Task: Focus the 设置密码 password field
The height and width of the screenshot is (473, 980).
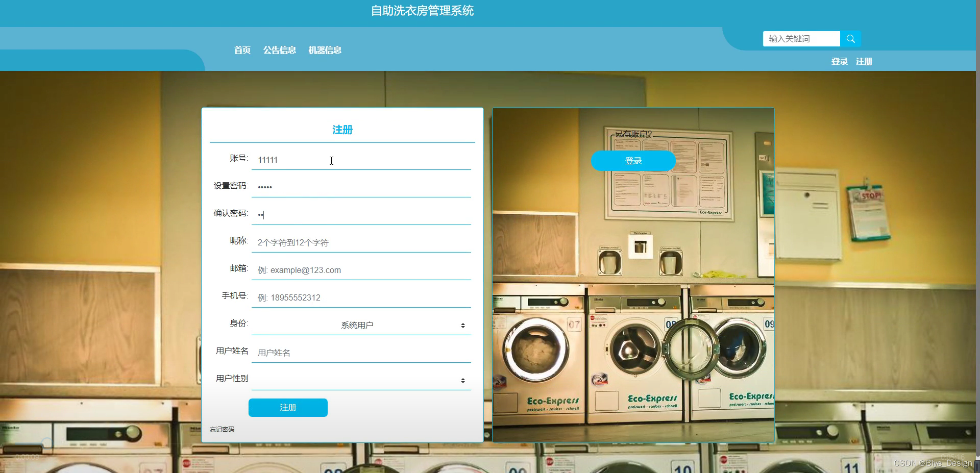Action: 361,187
